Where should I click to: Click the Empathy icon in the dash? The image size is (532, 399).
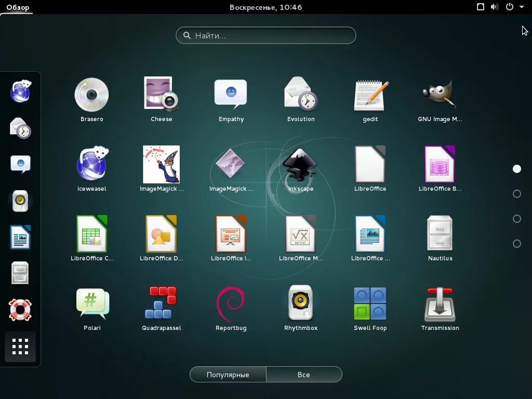pyautogui.click(x=20, y=164)
